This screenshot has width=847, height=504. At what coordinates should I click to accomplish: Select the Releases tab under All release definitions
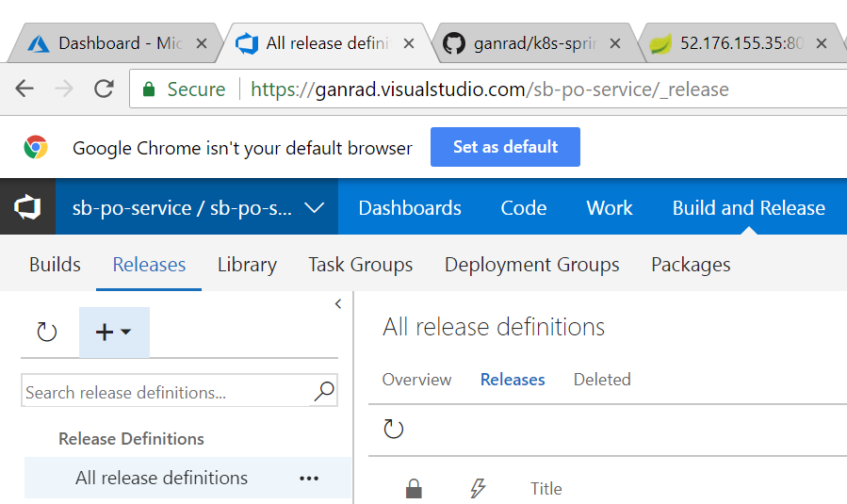(x=513, y=380)
